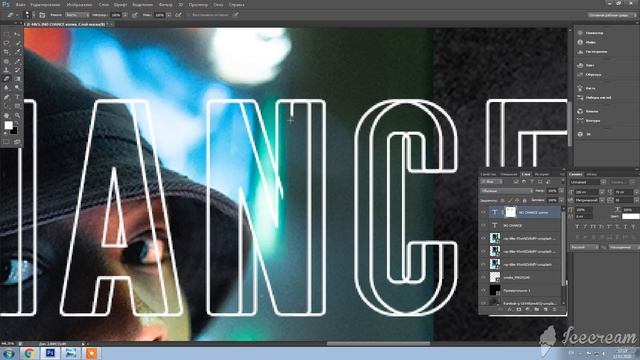The image size is (640, 360).
Task: Hide the smoke PNG layer
Action: click(x=483, y=277)
